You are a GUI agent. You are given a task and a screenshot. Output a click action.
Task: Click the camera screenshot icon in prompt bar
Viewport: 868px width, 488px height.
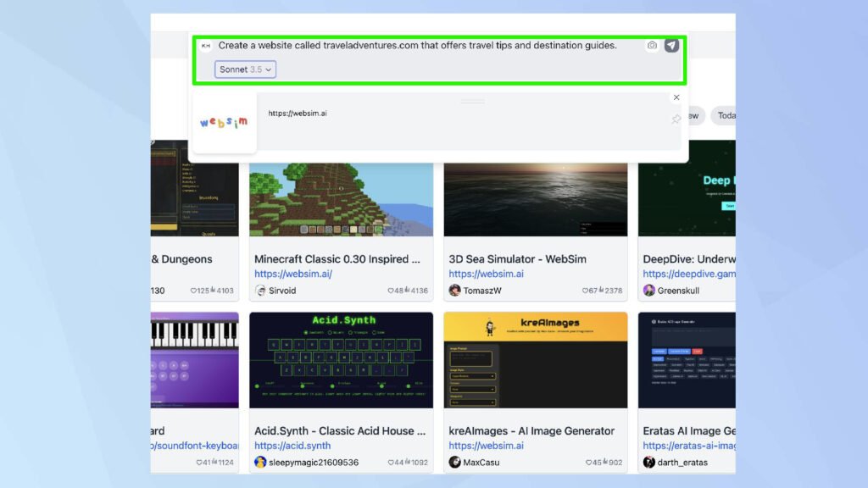(x=651, y=46)
